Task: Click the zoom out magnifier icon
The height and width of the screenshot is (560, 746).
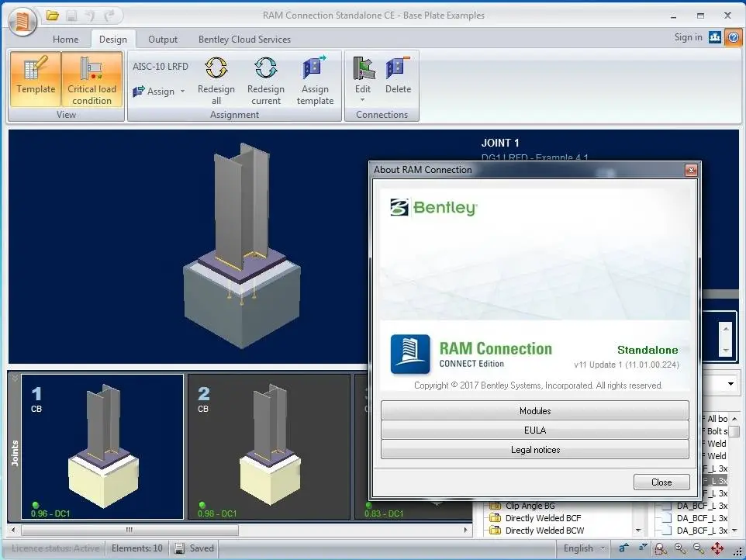Action: tap(699, 548)
